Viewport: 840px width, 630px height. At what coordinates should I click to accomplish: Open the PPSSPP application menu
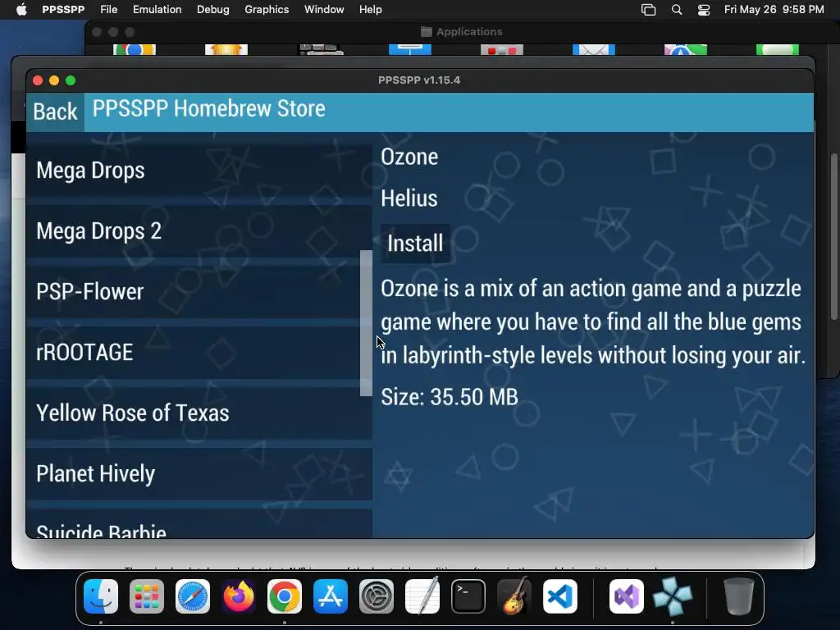(63, 10)
